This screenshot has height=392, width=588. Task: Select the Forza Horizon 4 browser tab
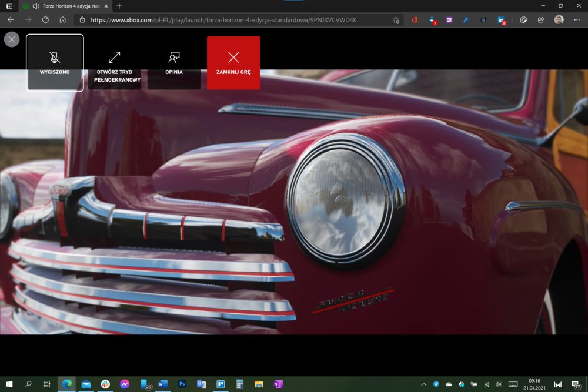(x=66, y=6)
